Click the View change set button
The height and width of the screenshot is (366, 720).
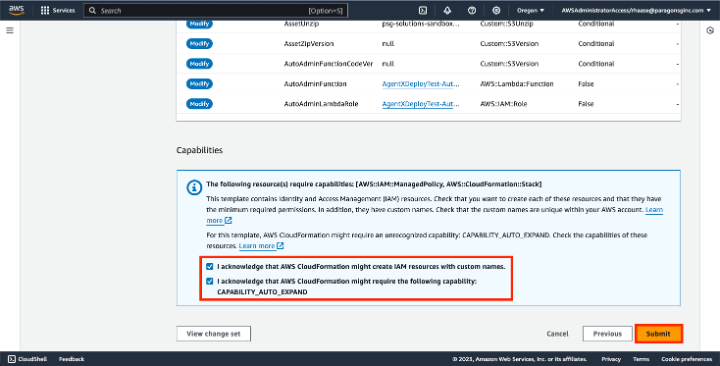214,334
